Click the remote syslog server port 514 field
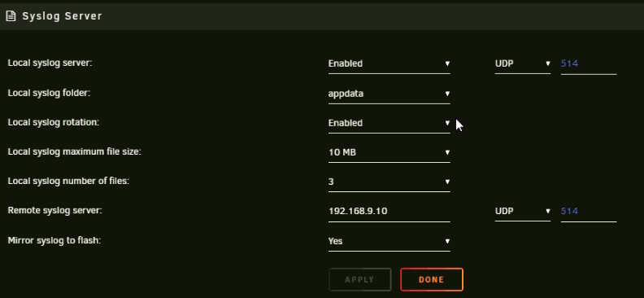Screen dimensions: 644x298 click(x=589, y=211)
